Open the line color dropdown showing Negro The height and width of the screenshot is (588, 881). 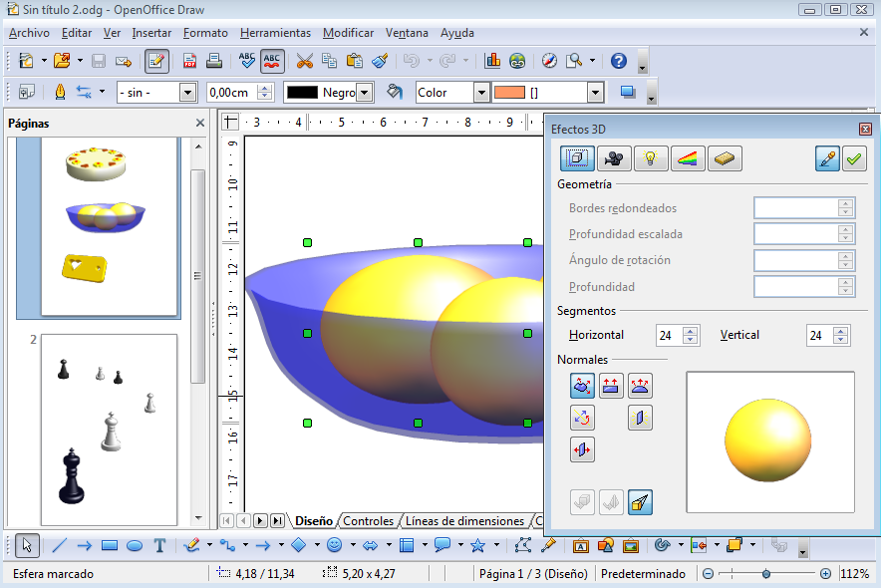(365, 93)
